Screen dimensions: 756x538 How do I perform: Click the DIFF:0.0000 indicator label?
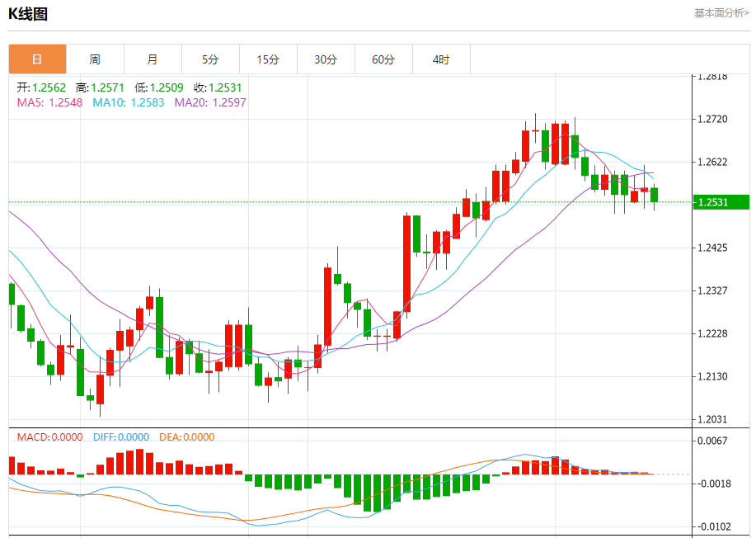(x=121, y=437)
